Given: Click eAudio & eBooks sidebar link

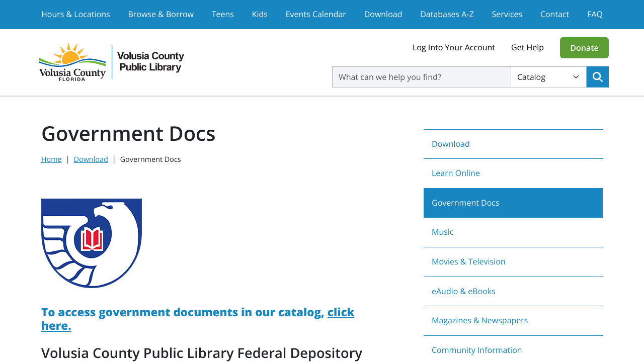Looking at the screenshot, I should click(x=463, y=291).
